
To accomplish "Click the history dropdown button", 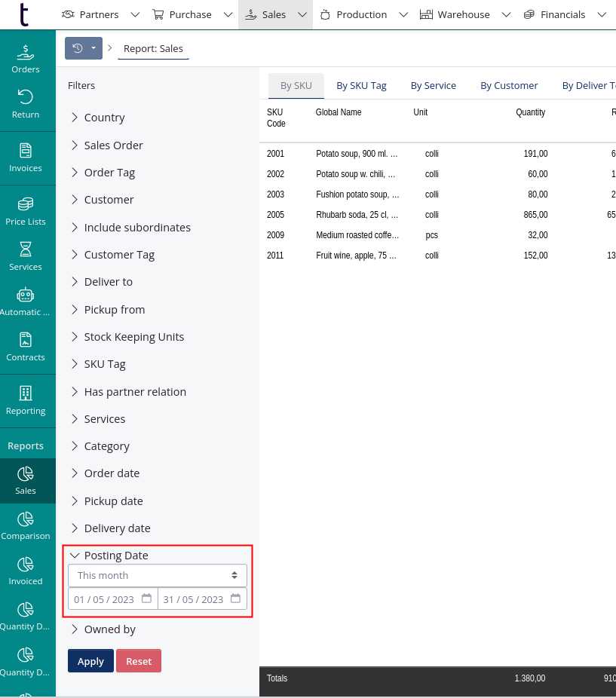I will [x=83, y=48].
